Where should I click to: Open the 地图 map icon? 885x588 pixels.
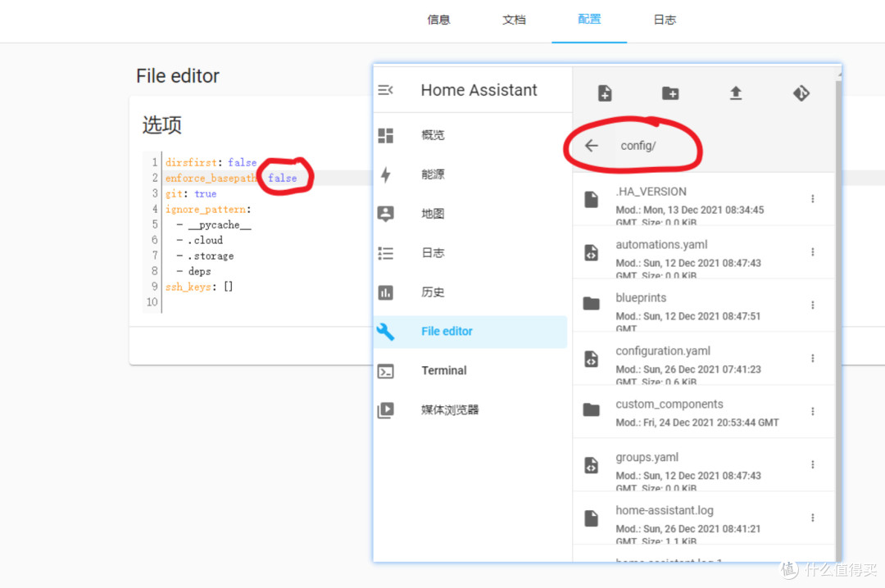(x=385, y=214)
